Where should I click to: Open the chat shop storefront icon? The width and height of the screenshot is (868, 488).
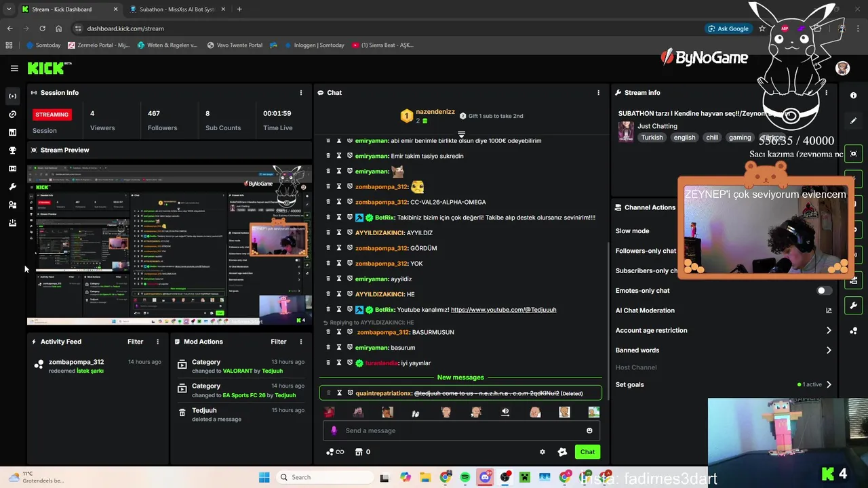[359, 452]
